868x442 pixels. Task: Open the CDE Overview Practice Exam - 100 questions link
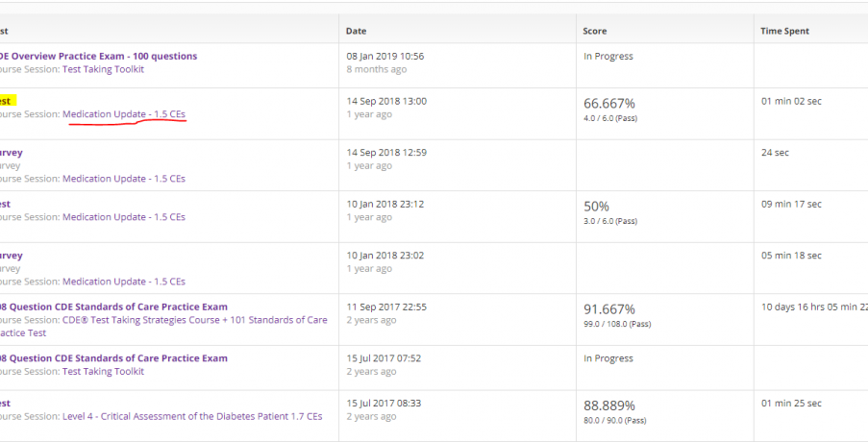coord(98,56)
